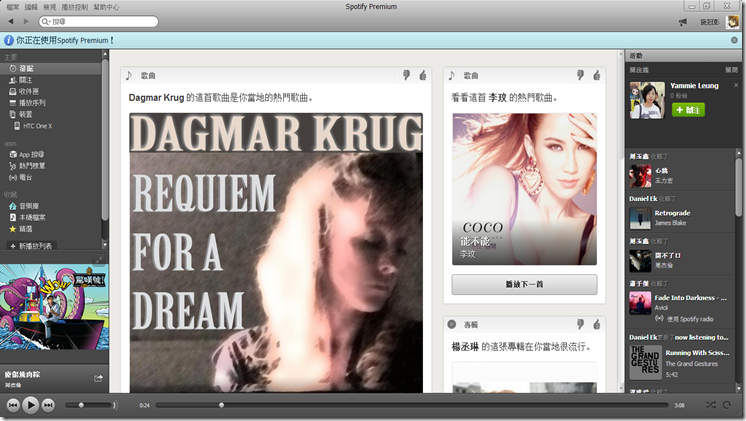Dismiss the Spotify Premium info banner
Viewport: 746px width, 421px height.
click(734, 40)
